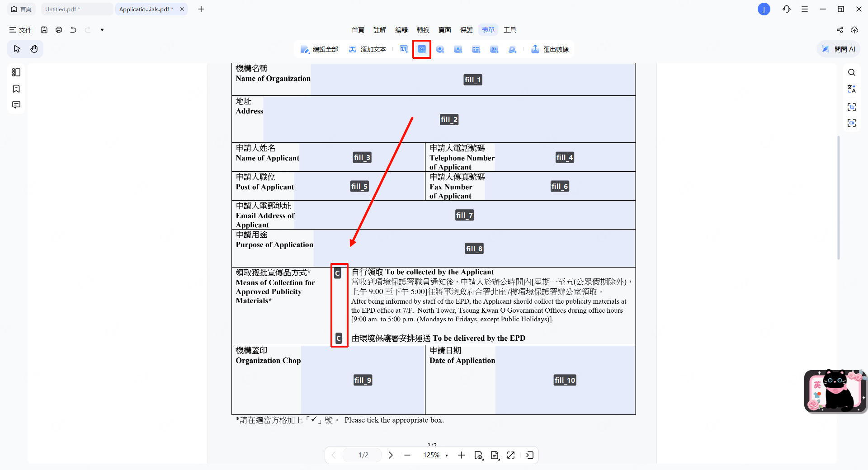
Task: Switch to the 註解 menu tab
Action: coord(379,30)
